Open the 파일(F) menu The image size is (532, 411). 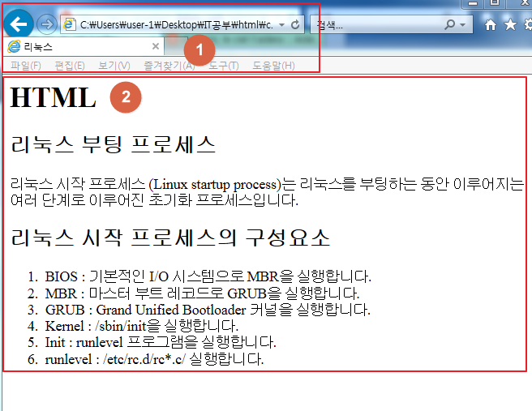26,66
